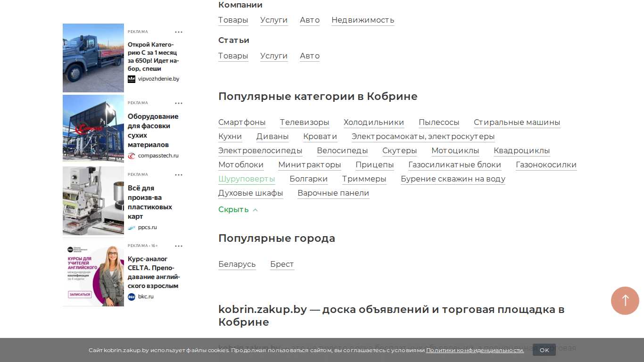The height and width of the screenshot is (362, 644).
Task: Open the Скутеры category
Action: pos(400,151)
